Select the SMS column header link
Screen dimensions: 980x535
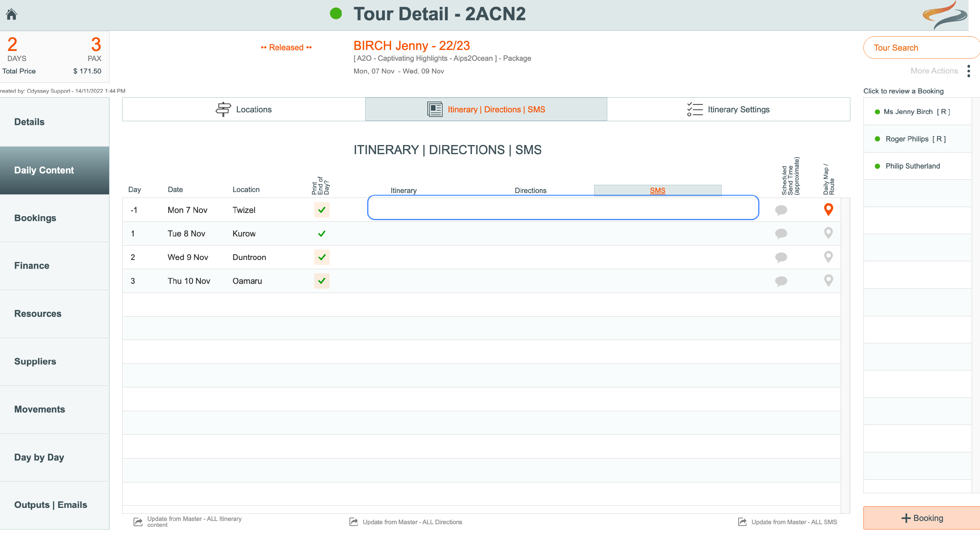[657, 191]
